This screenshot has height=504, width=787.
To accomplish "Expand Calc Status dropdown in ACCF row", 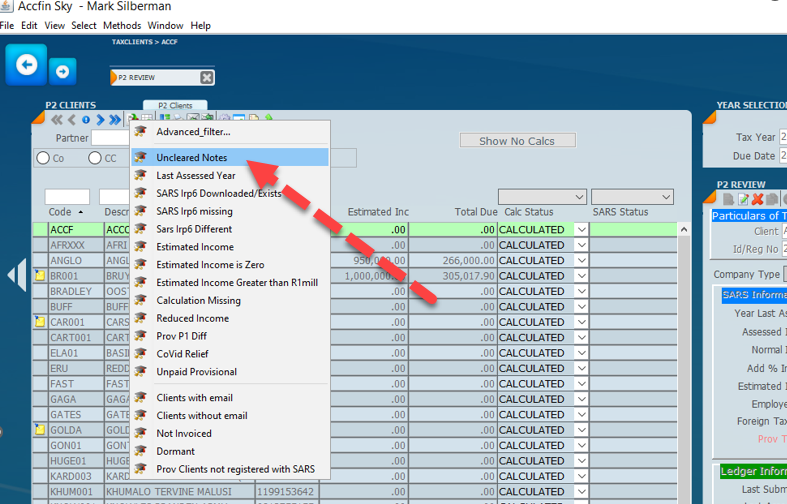I will click(581, 230).
